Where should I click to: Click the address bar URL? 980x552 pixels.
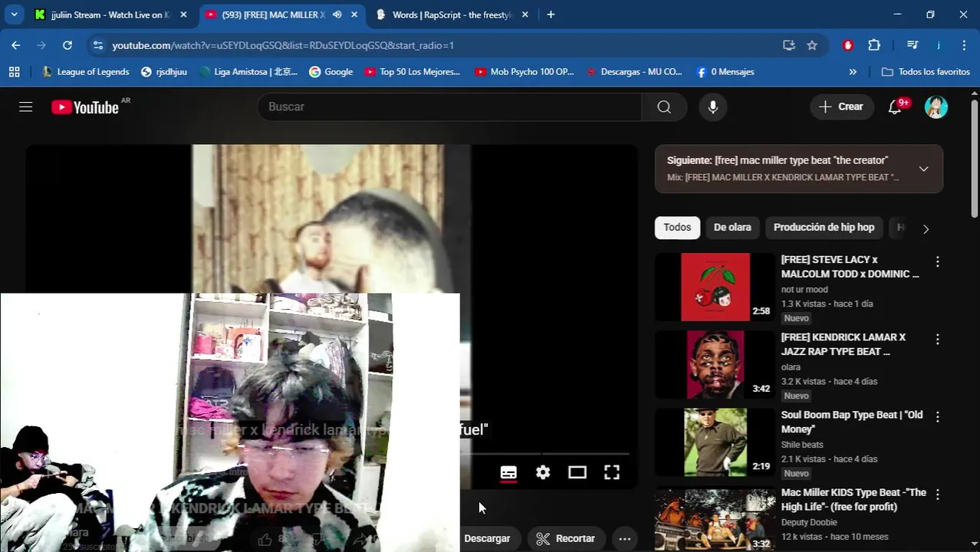283,45
